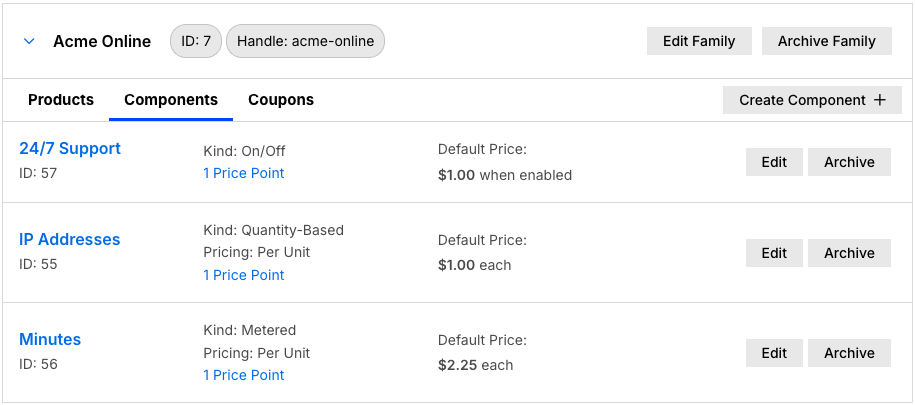Open the IP Addresses component link
Screen dimensions: 915x405
pyautogui.click(x=70, y=240)
